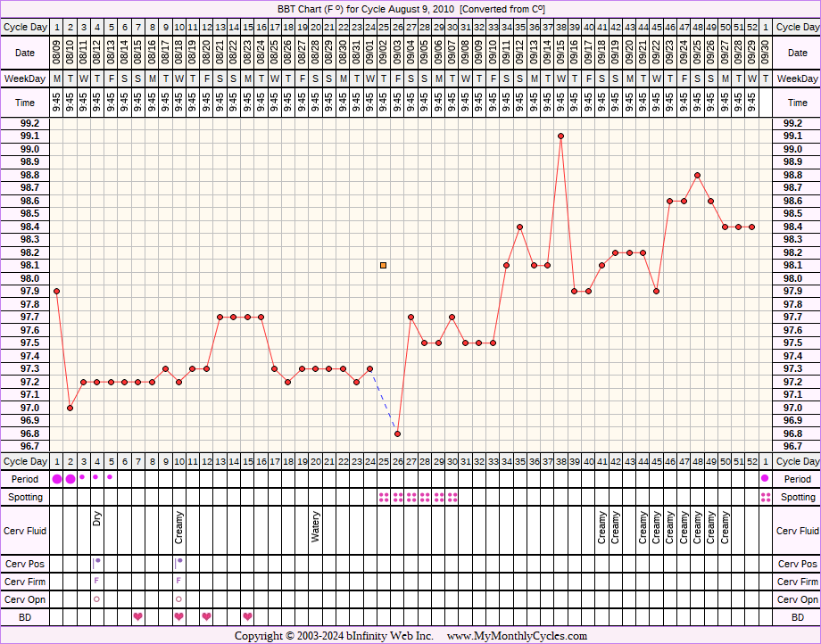This screenshot has width=821, height=644.
Task: Click the BD heart on cycle day 10
Action: (178, 616)
